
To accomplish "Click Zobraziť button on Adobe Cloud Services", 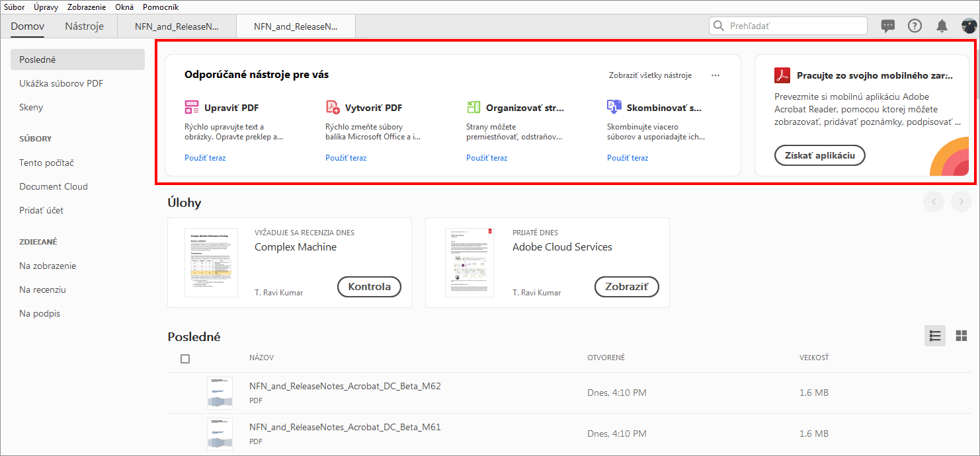I will [x=628, y=287].
